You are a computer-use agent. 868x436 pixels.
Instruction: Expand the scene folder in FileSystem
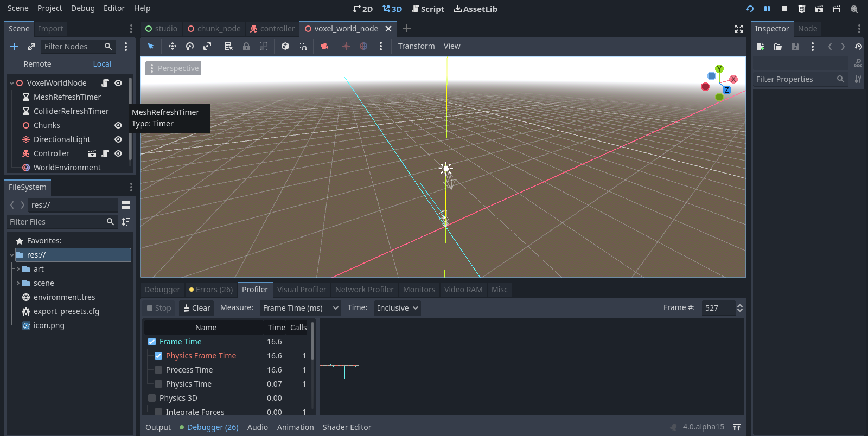click(x=18, y=283)
